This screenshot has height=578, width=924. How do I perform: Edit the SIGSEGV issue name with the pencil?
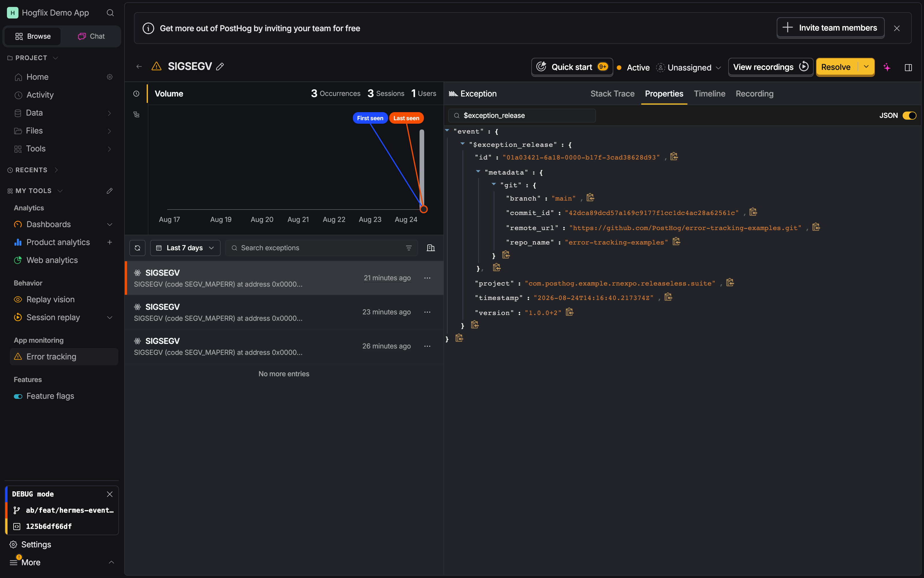[220, 66]
